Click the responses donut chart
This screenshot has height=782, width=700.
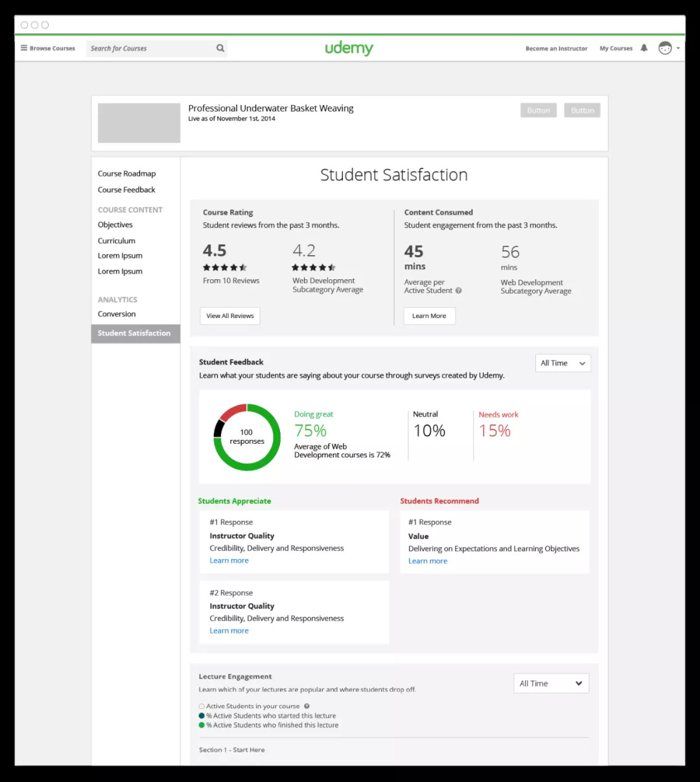pos(247,437)
